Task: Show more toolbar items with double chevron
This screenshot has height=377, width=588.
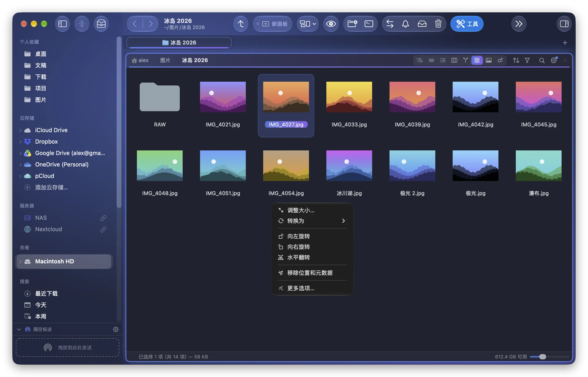Action: pos(519,24)
